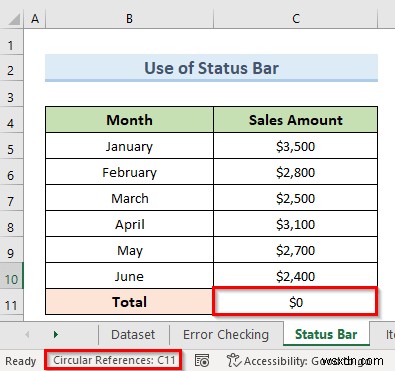Select the $2,800 cell
This screenshot has width=395, height=371.
point(296,172)
